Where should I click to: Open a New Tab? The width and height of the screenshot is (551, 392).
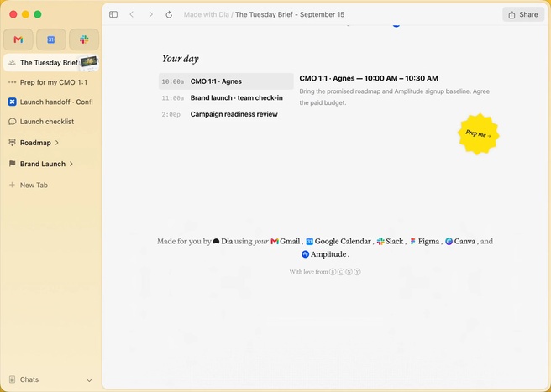pyautogui.click(x=51, y=186)
